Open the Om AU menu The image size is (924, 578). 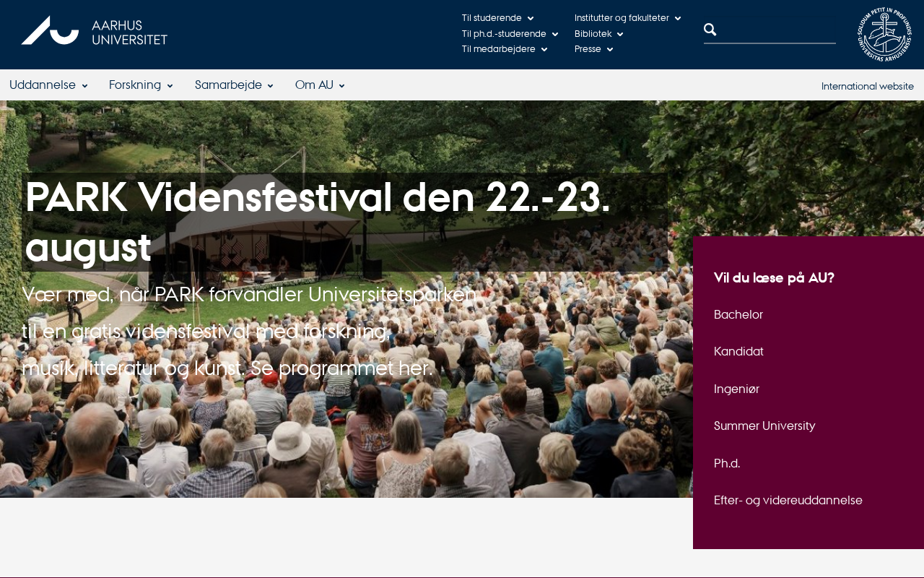(x=320, y=85)
